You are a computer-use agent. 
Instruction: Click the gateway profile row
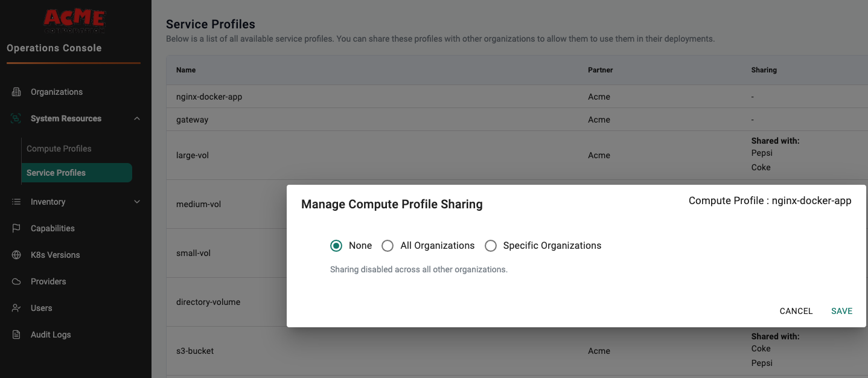click(192, 120)
